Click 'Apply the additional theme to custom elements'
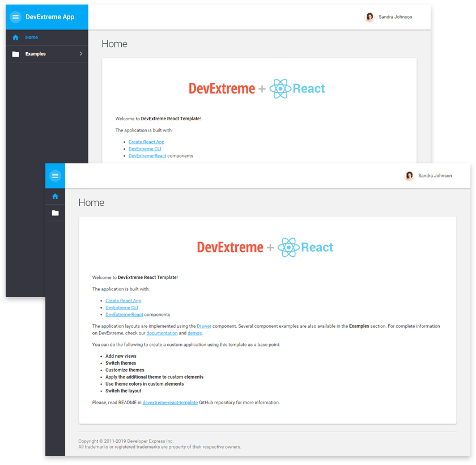 pos(155,377)
